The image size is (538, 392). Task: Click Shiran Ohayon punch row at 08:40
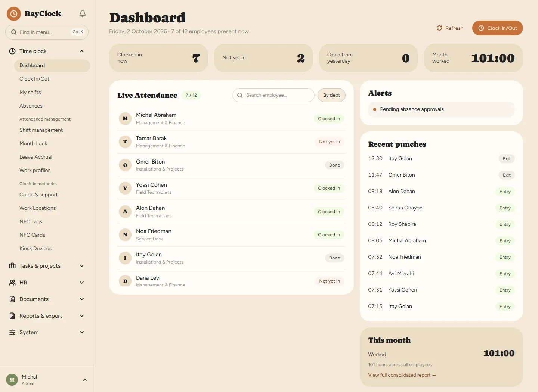tap(441, 208)
